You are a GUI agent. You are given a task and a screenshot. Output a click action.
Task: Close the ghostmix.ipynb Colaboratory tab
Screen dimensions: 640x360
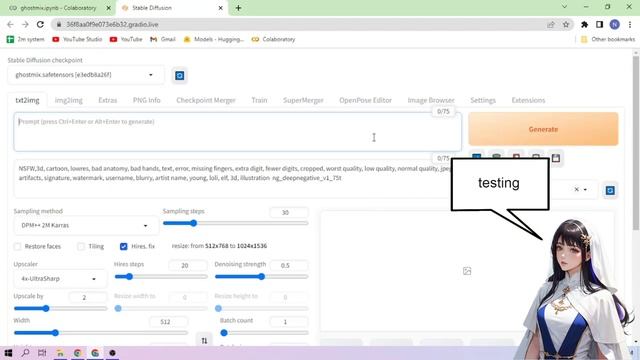[109, 8]
